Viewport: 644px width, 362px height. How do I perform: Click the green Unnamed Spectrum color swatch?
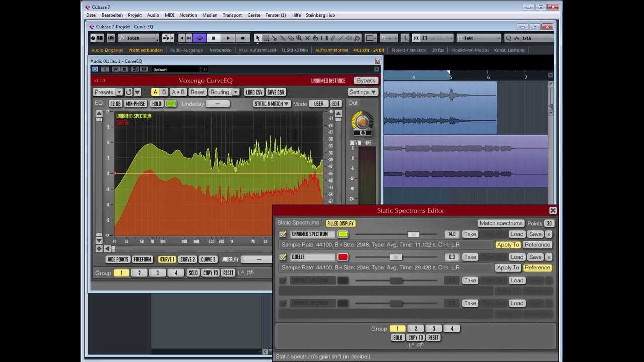coord(343,234)
